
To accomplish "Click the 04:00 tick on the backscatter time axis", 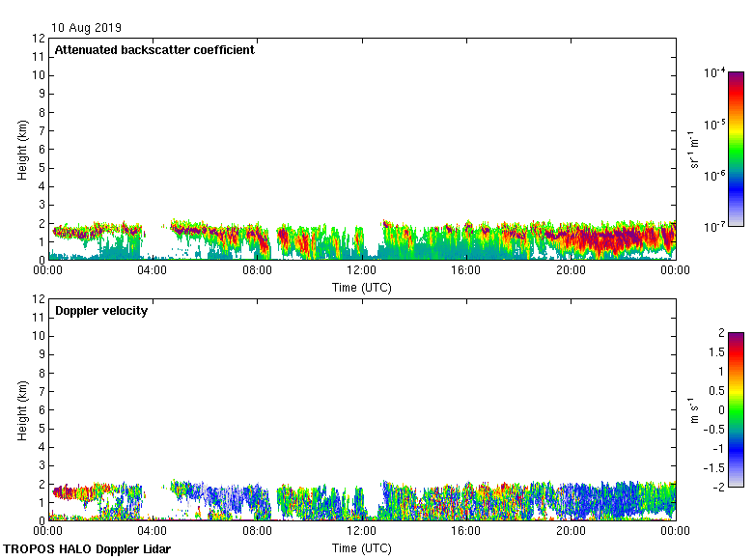I will 153,271.
